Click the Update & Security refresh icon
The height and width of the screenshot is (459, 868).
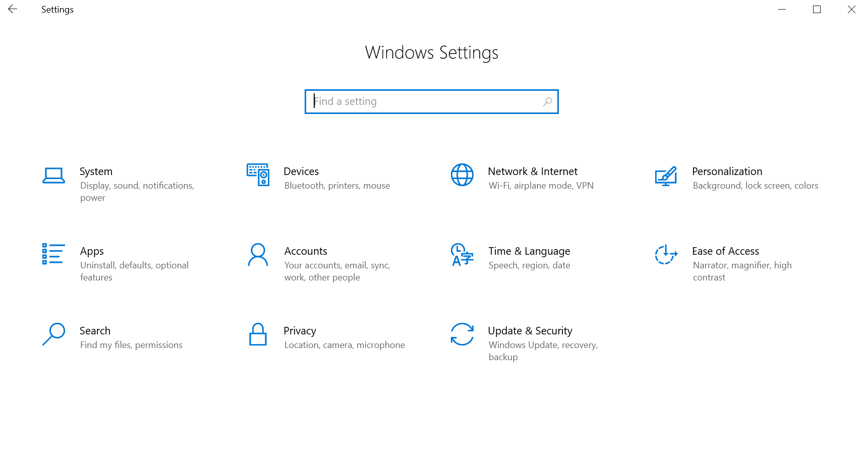click(462, 334)
